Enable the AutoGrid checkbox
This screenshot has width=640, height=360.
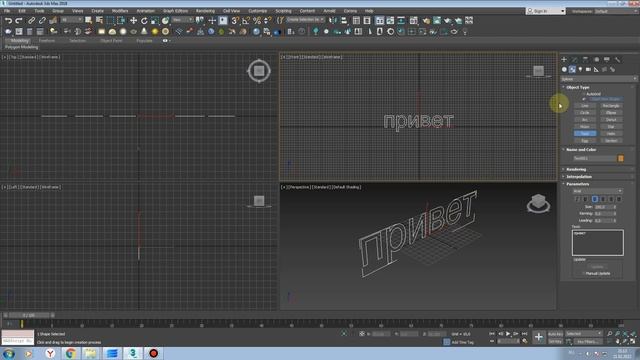point(584,94)
